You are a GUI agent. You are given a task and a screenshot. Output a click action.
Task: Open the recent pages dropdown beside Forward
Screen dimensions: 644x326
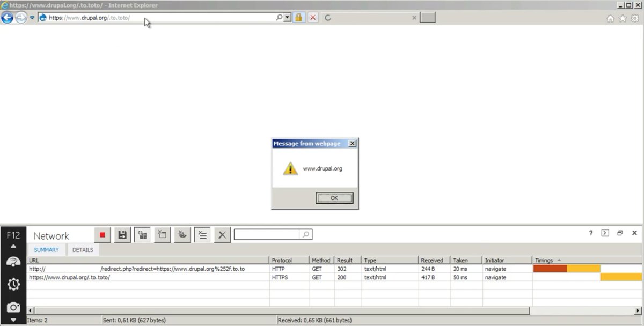32,18
